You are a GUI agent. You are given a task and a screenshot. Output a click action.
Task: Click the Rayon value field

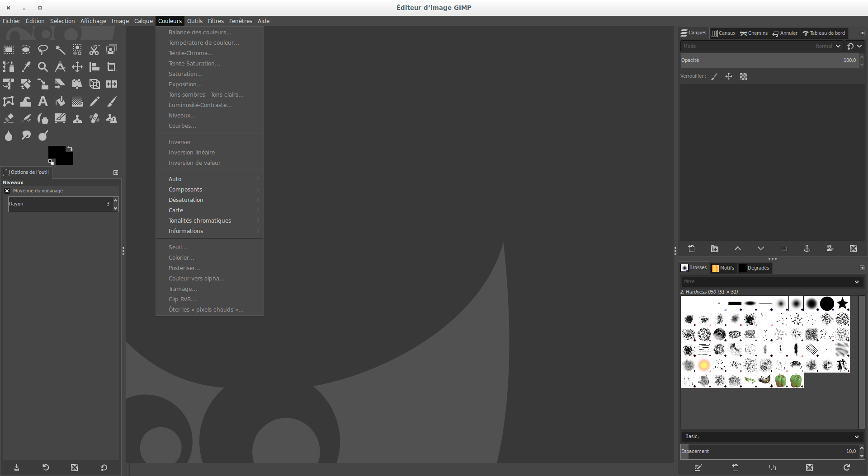coord(60,204)
